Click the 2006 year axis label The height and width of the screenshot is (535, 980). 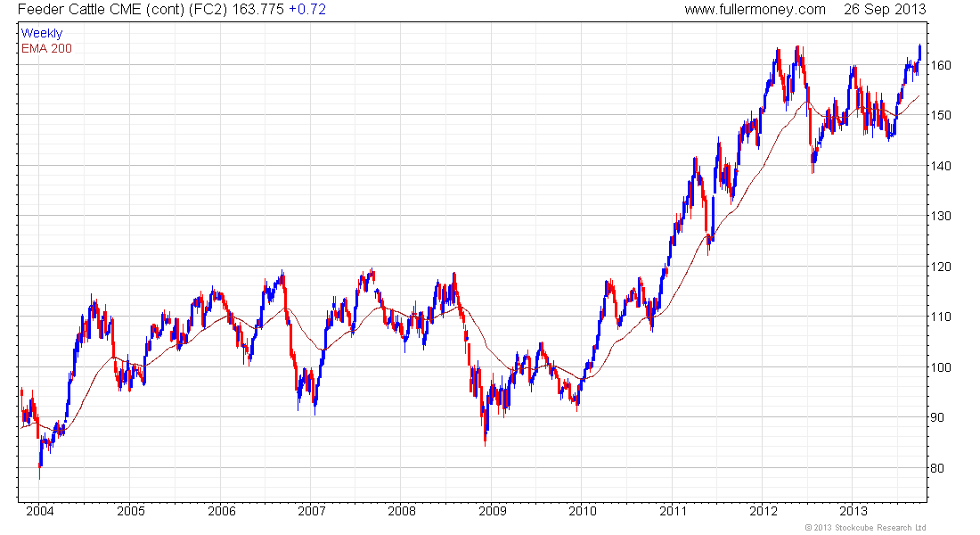click(x=221, y=511)
